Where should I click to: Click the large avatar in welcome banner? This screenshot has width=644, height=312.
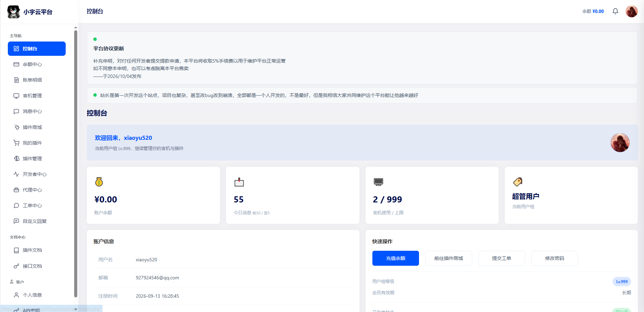(620, 143)
